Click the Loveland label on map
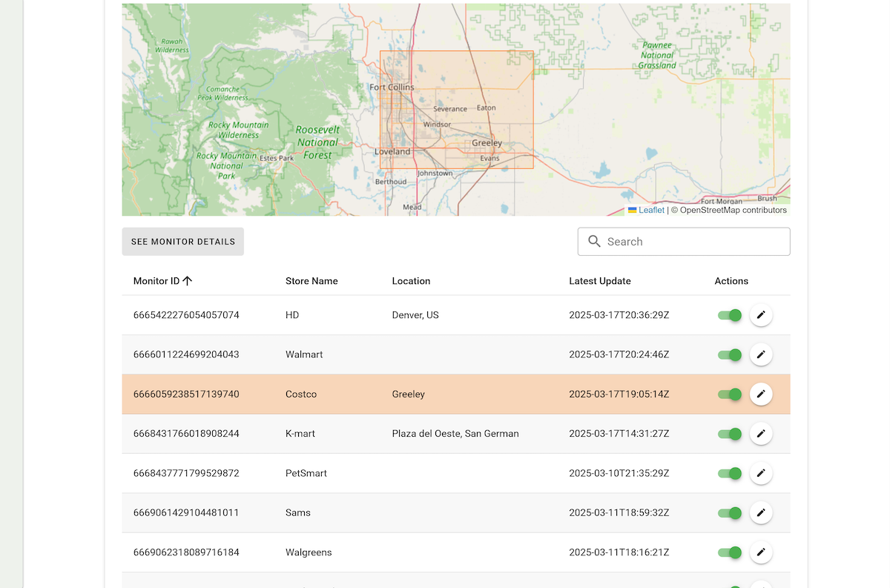This screenshot has width=890, height=588. point(392,151)
